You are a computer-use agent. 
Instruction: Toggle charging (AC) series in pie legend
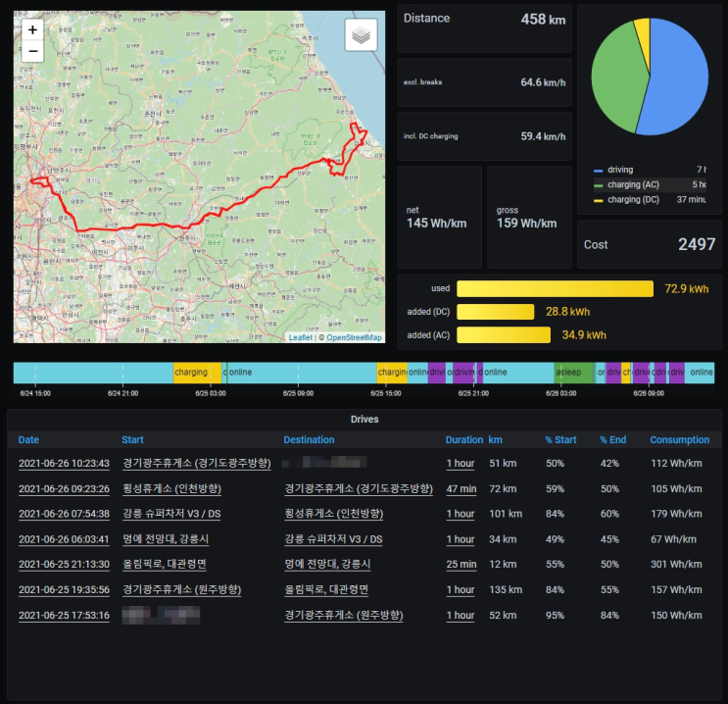(633, 184)
